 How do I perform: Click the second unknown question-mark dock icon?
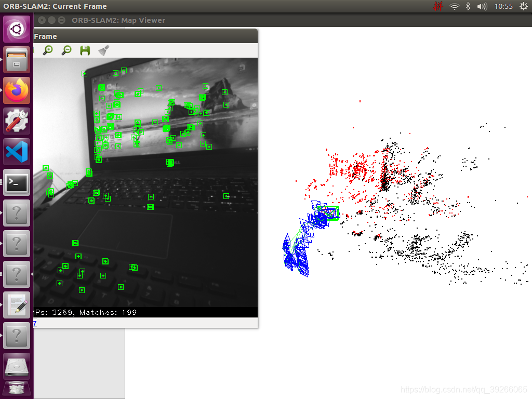(x=17, y=244)
